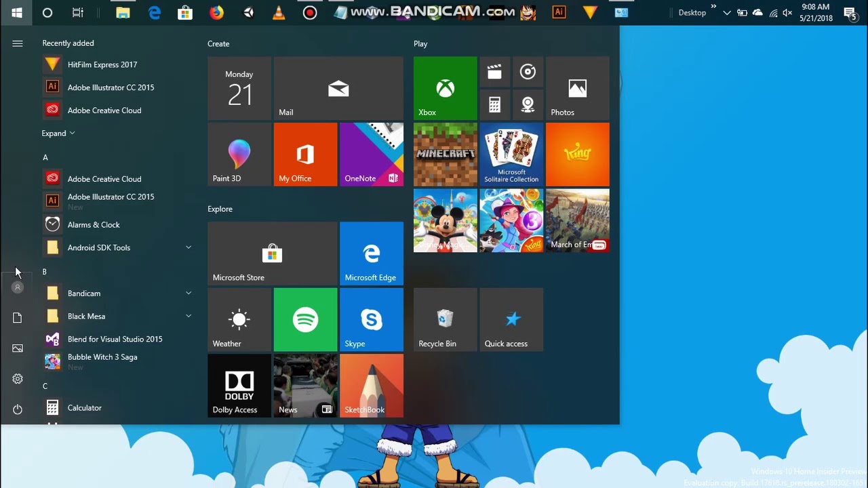Jump using the letter A header
The width and height of the screenshot is (868, 488).
45,157
